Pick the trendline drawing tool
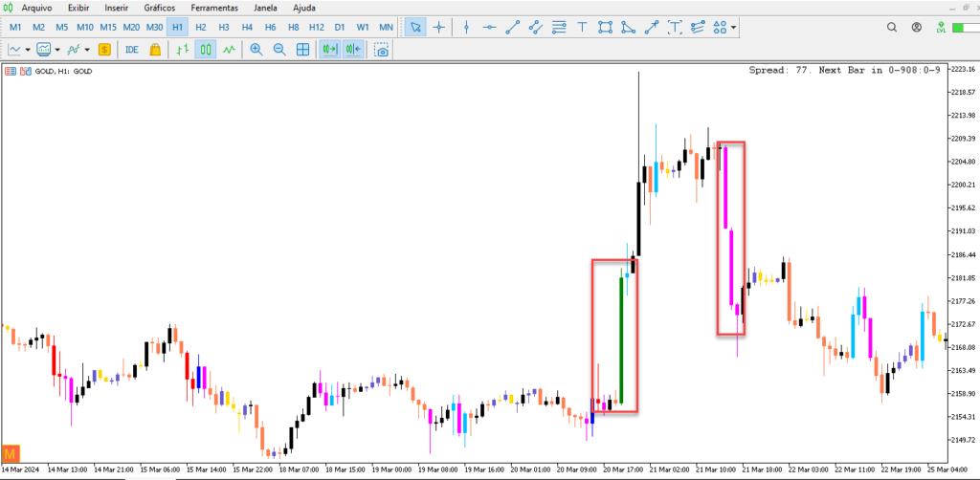Viewport: 980px width, 480px height. click(x=513, y=27)
